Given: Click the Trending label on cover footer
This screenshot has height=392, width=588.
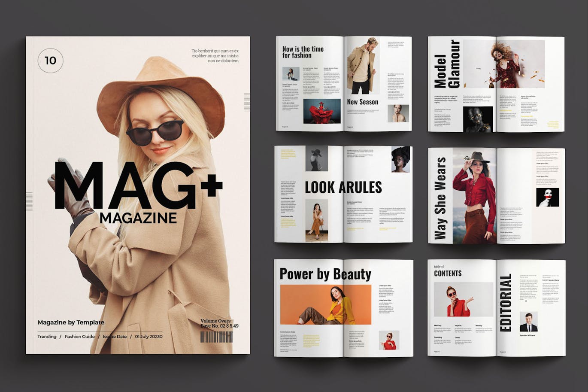Looking at the screenshot, I should [x=47, y=337].
